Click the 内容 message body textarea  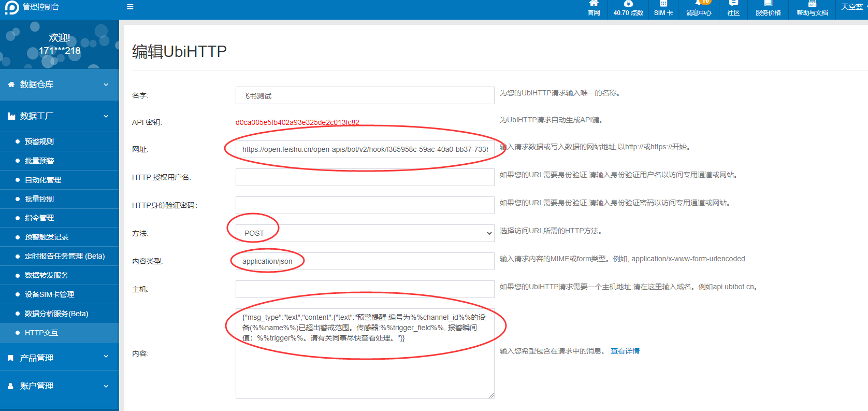(365, 353)
